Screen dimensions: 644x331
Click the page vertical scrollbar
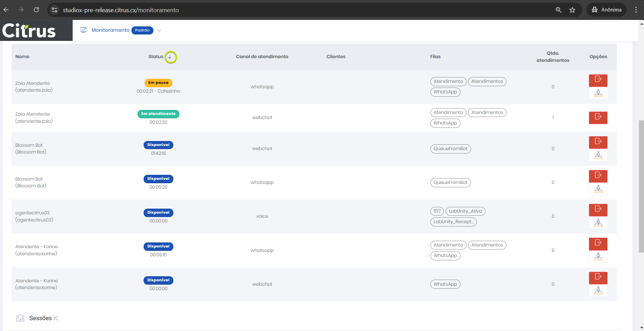tap(641, 186)
